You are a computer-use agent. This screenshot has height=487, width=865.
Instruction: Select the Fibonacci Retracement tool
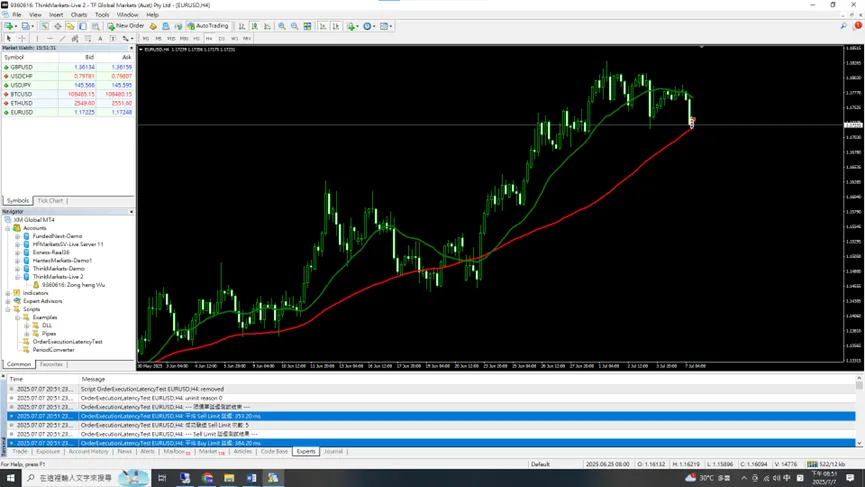point(88,39)
